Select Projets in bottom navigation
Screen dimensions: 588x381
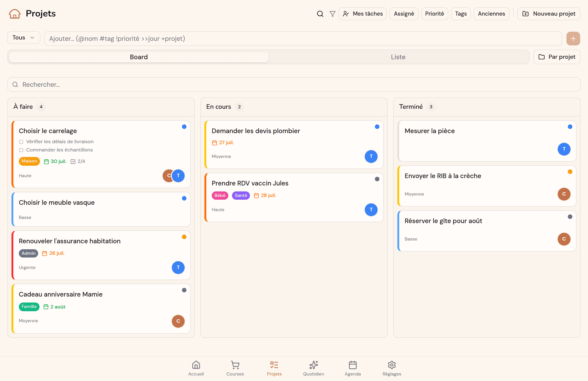(x=274, y=368)
